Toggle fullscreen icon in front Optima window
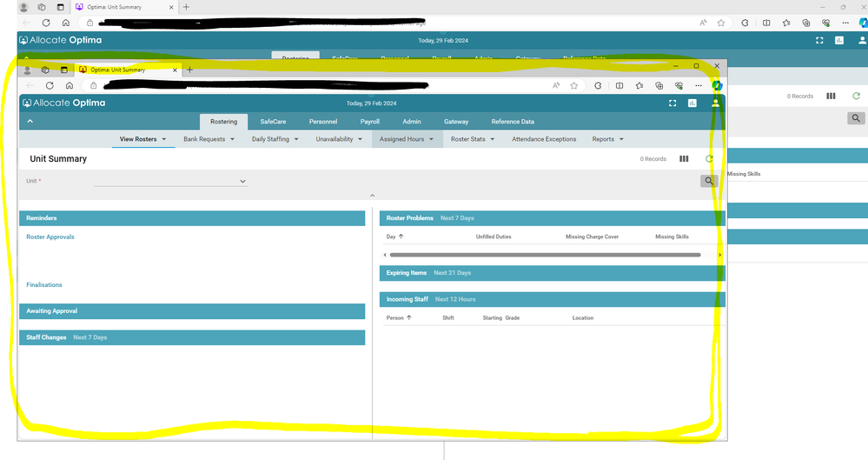This screenshot has width=868, height=460. click(x=673, y=103)
